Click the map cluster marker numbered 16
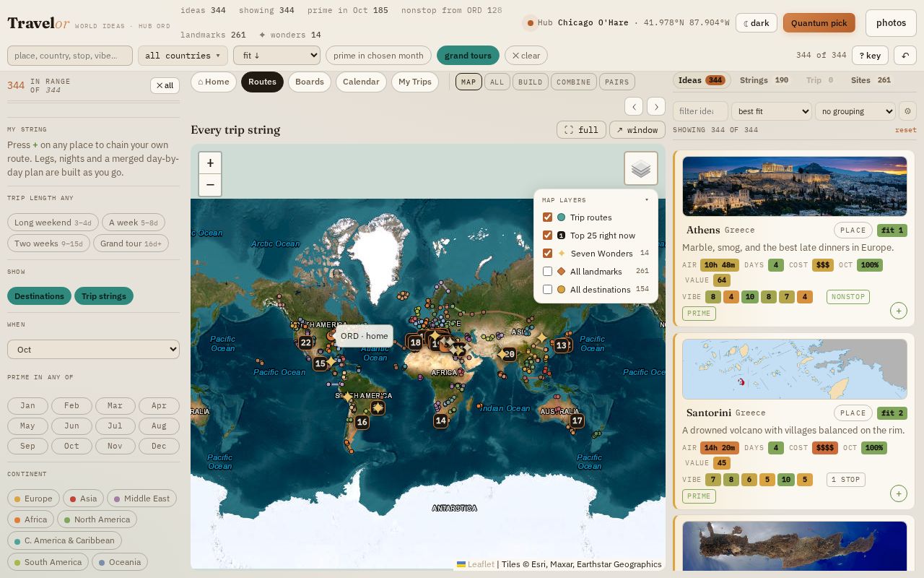The width and height of the screenshot is (924, 578). tap(362, 422)
